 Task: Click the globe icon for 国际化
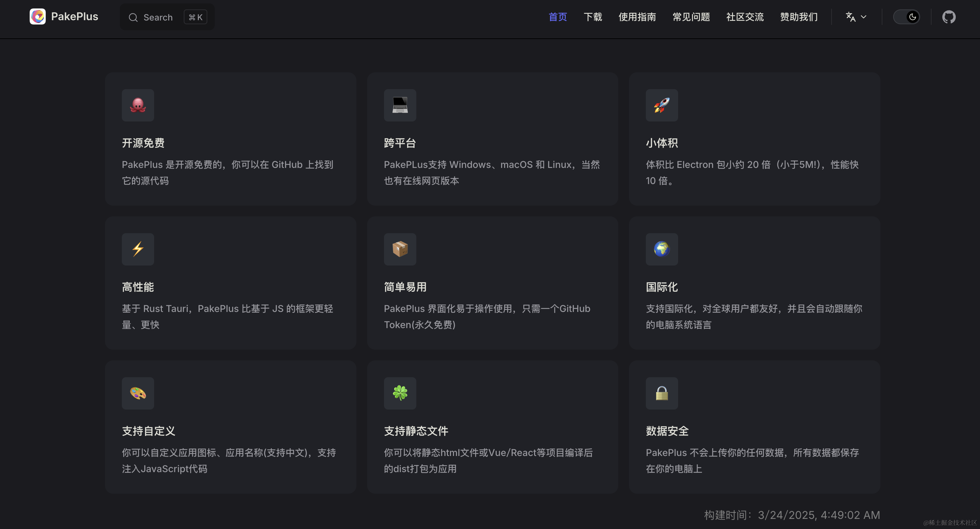662,249
